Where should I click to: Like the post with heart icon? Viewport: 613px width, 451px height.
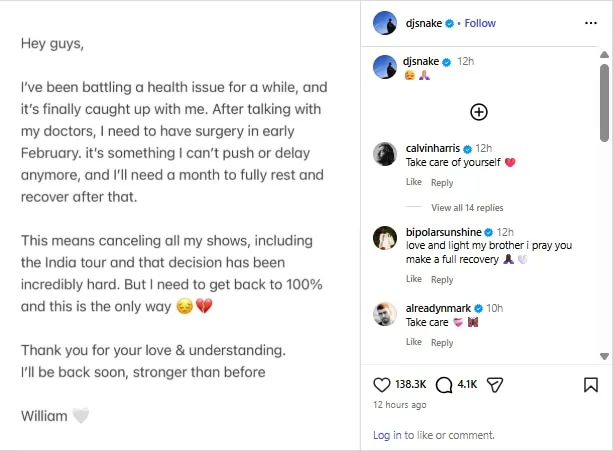coord(381,384)
